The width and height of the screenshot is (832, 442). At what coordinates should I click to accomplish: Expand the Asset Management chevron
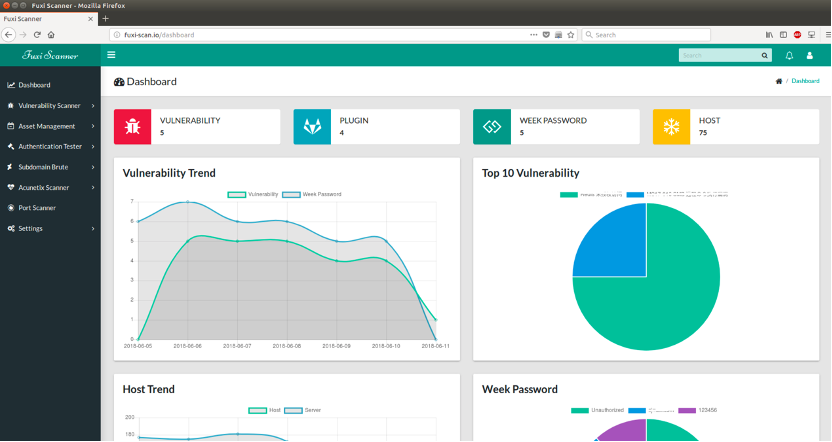[93, 126]
